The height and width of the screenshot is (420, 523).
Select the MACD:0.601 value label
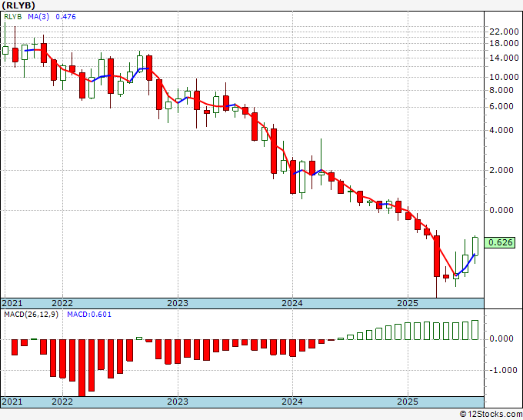pyautogui.click(x=89, y=315)
